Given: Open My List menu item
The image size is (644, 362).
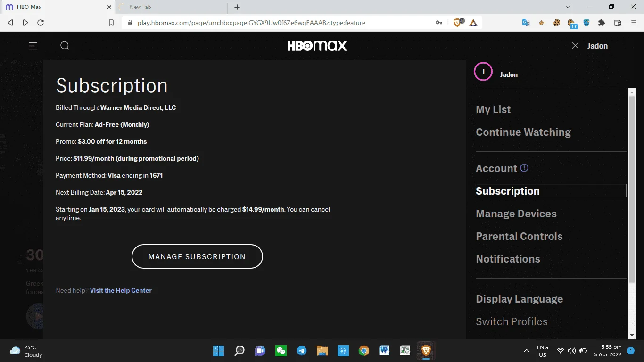Looking at the screenshot, I should (x=493, y=109).
